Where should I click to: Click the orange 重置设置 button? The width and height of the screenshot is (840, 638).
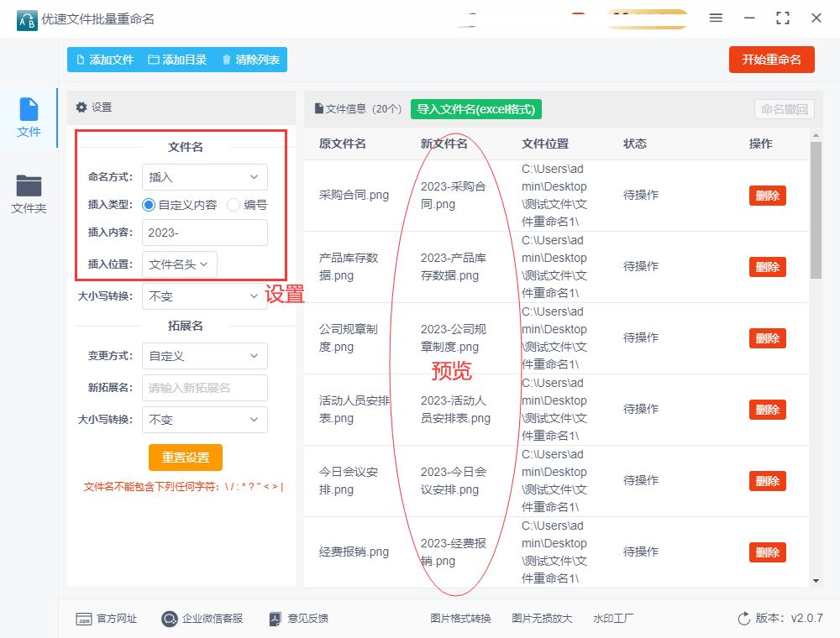[186, 458]
